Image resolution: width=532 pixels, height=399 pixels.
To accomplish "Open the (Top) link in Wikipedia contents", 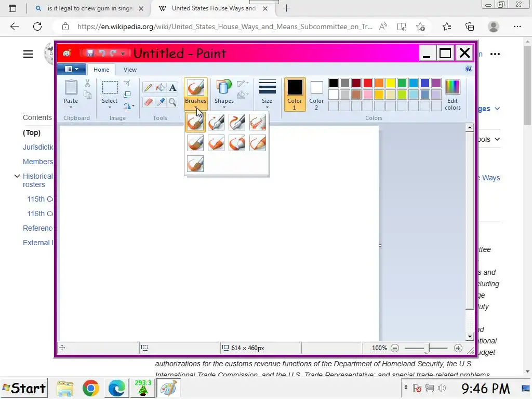I will point(32,132).
